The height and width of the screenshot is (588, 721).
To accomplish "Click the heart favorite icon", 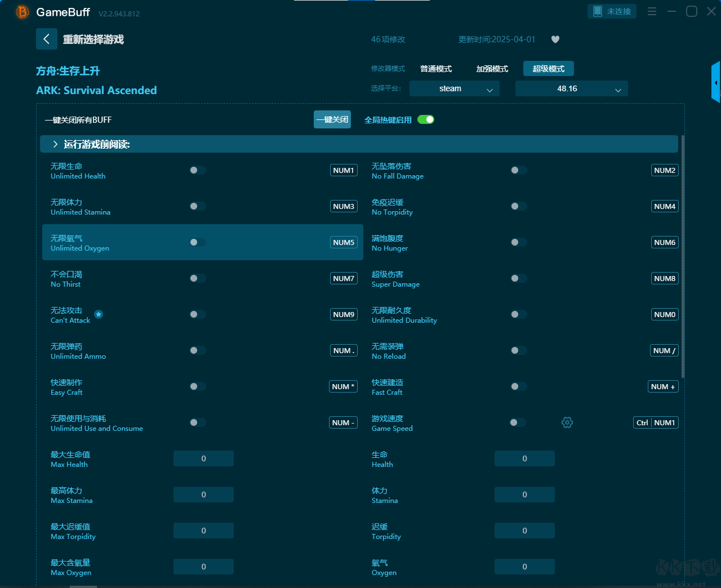I will [x=555, y=39].
